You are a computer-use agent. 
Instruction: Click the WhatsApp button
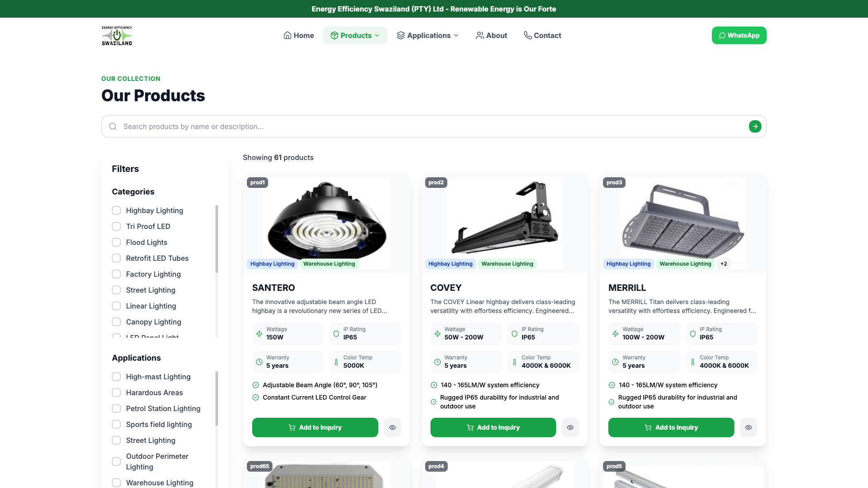point(739,35)
